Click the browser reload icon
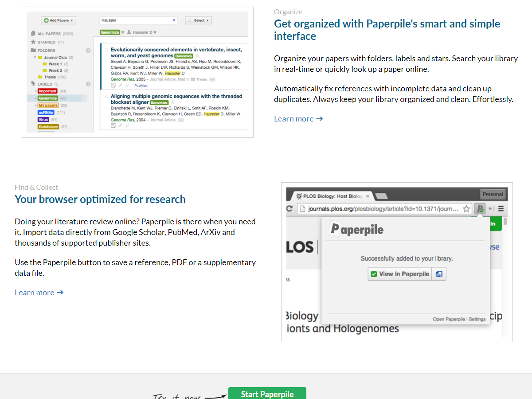This screenshot has width=532, height=399. point(290,209)
